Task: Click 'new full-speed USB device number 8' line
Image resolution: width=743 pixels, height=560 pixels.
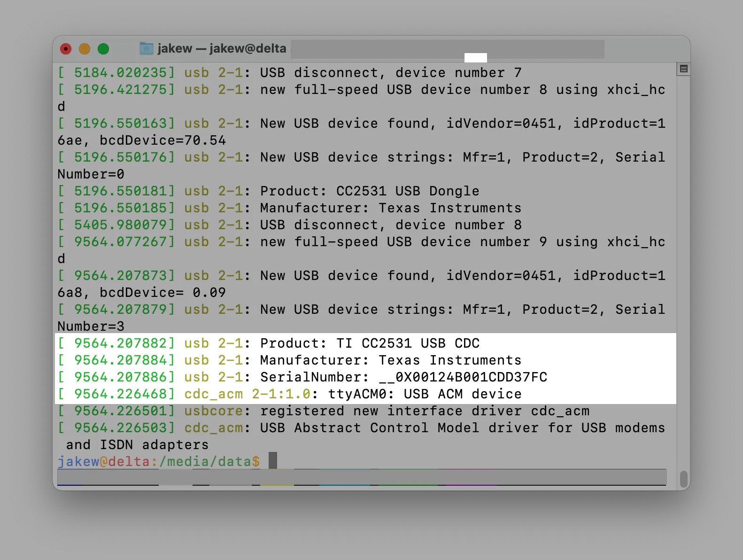Action: 361,90
